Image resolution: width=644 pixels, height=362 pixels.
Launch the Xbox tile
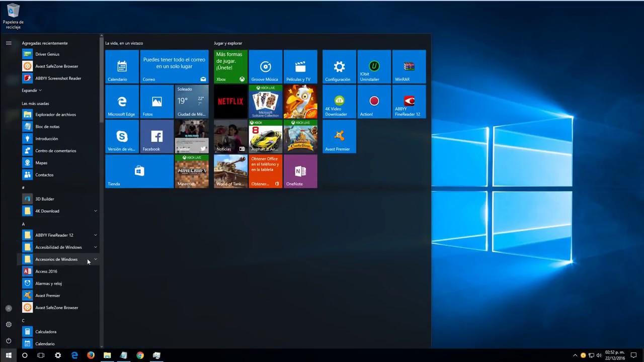point(230,66)
